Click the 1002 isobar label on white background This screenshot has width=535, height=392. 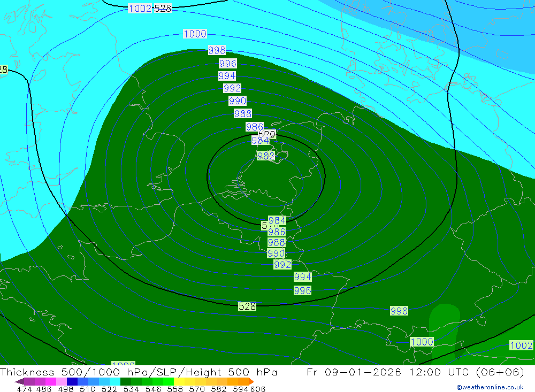(140, 8)
